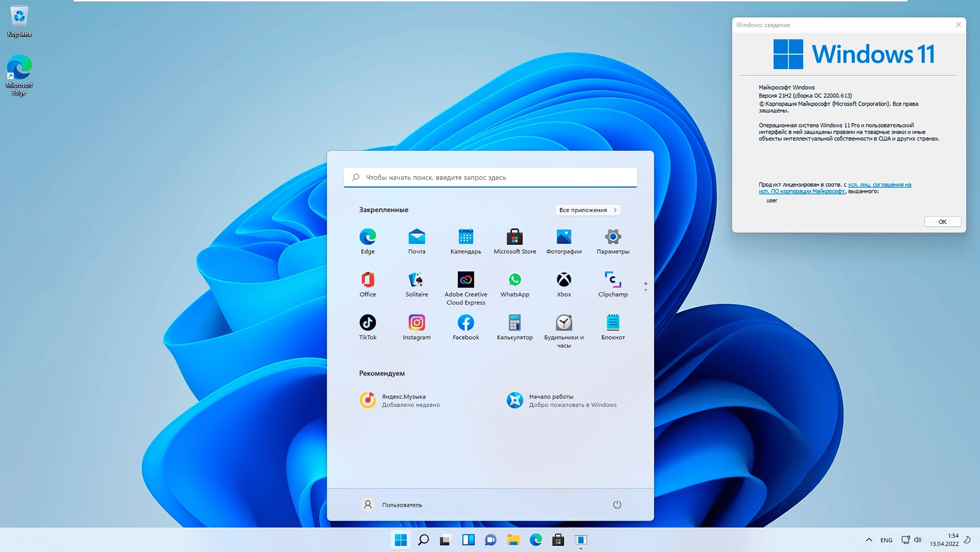This screenshot has width=980, height=552.
Task: Open Chat from the taskbar
Action: [x=491, y=540]
